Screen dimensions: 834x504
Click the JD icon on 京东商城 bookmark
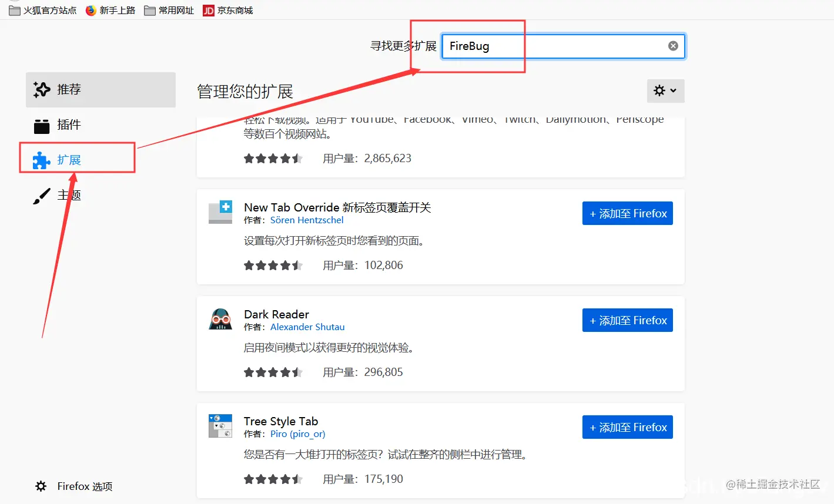(208, 10)
